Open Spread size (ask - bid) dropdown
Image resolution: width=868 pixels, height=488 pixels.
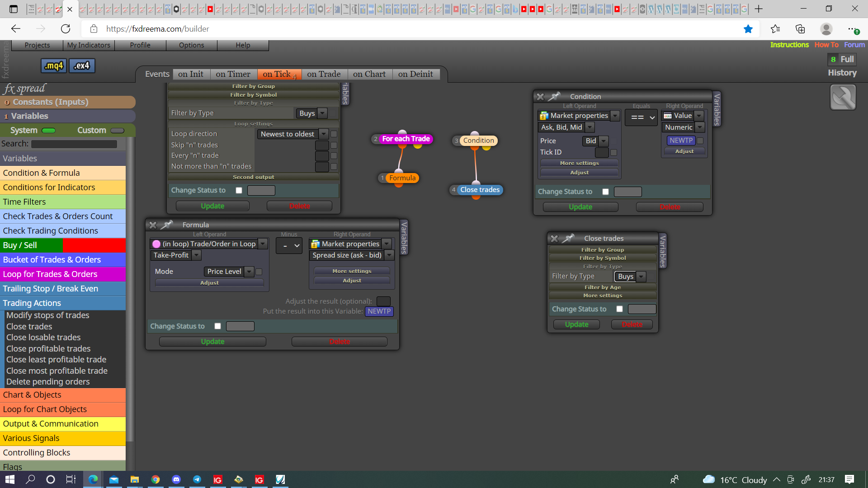(x=351, y=255)
